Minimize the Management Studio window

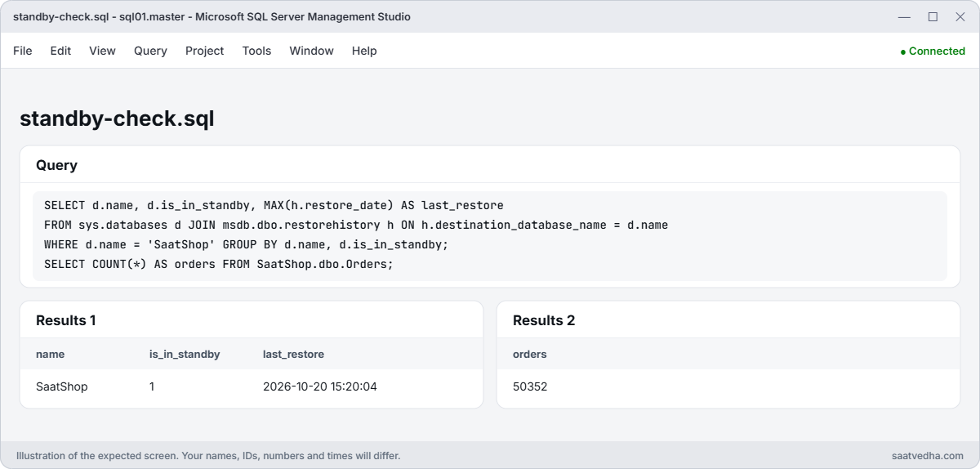[904, 16]
